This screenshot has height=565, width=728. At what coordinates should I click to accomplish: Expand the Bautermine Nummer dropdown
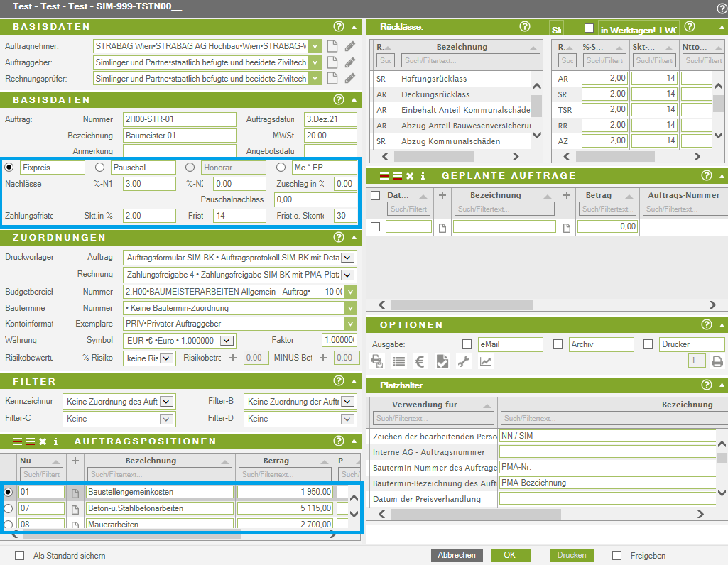(349, 308)
